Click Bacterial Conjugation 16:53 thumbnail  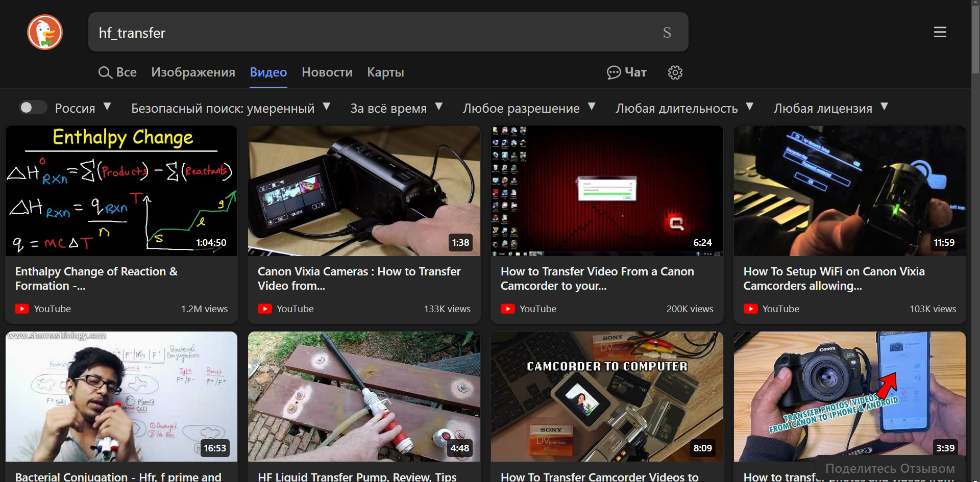pyautogui.click(x=121, y=397)
